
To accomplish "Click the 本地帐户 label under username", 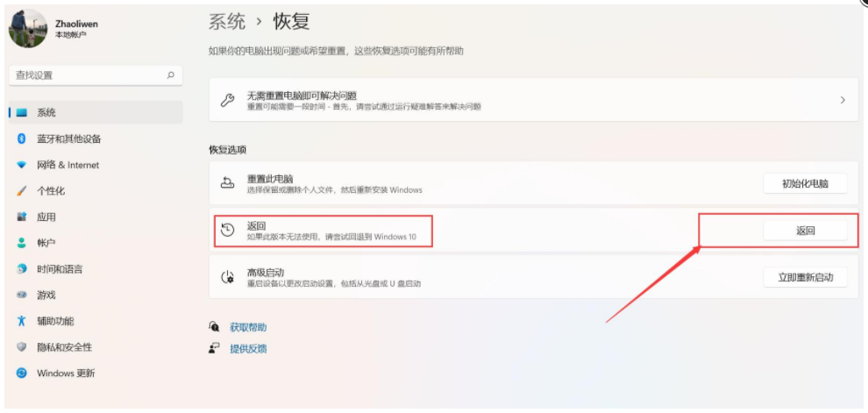I will [70, 34].
